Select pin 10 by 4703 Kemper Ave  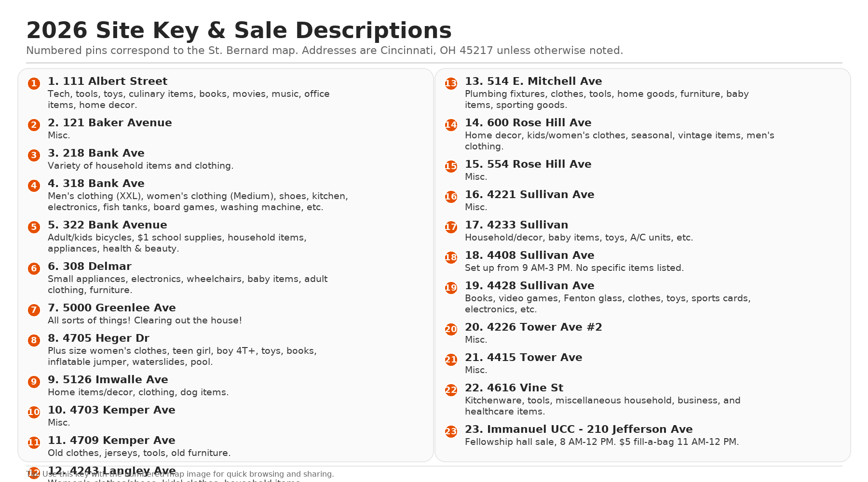tap(34, 413)
